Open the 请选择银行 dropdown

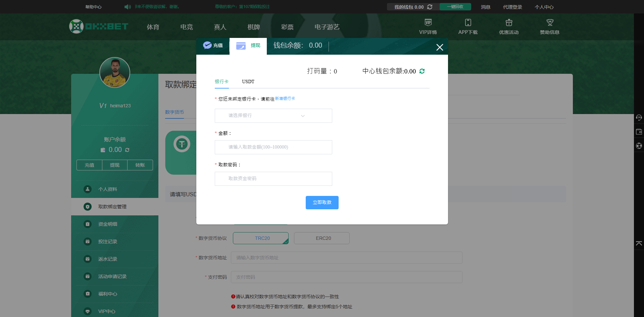click(x=274, y=116)
